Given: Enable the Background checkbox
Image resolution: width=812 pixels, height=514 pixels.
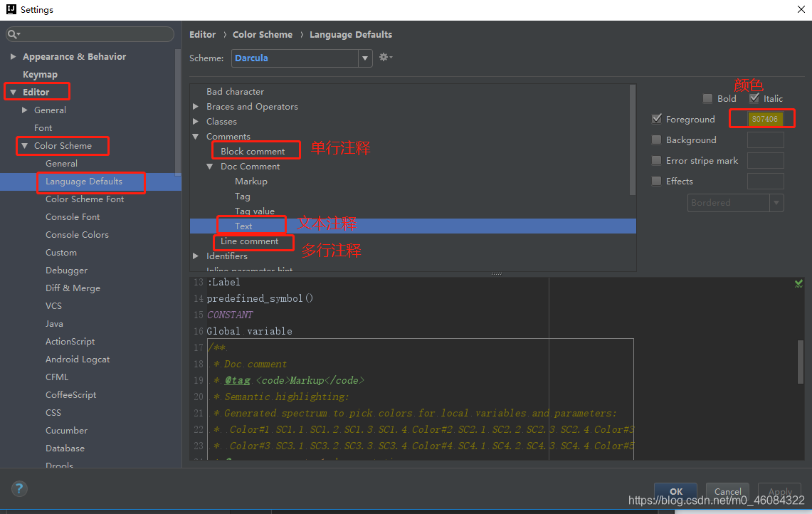Looking at the screenshot, I should [x=657, y=140].
